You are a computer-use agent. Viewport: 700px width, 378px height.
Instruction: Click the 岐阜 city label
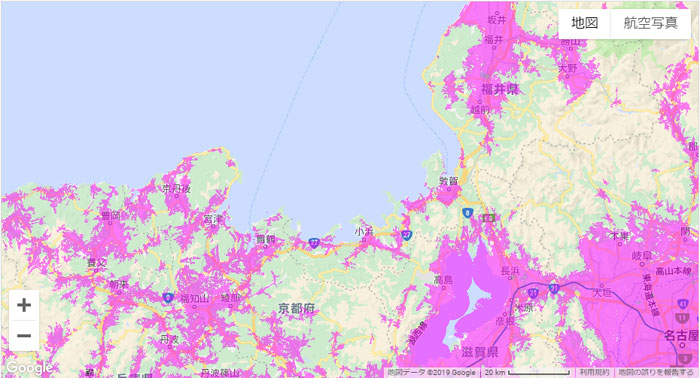[x=642, y=256]
